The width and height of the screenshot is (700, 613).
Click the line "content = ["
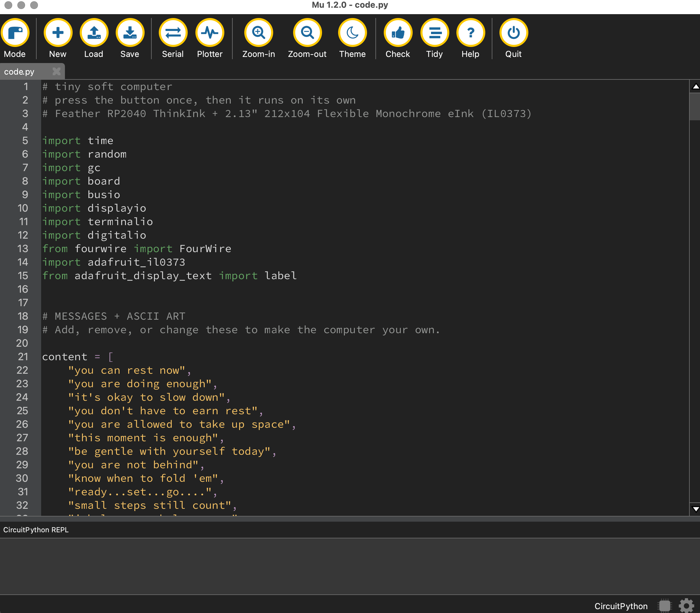(x=77, y=357)
